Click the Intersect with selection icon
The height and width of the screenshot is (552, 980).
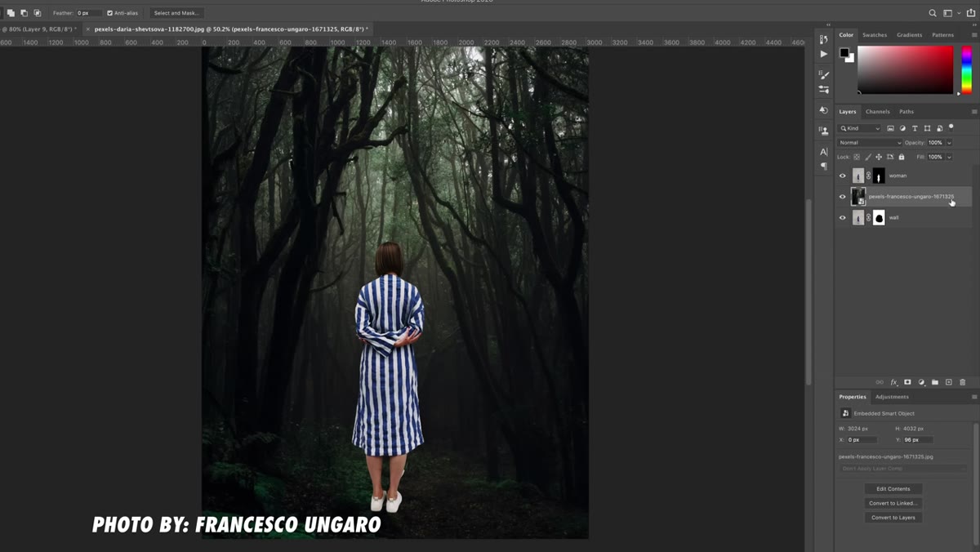37,13
